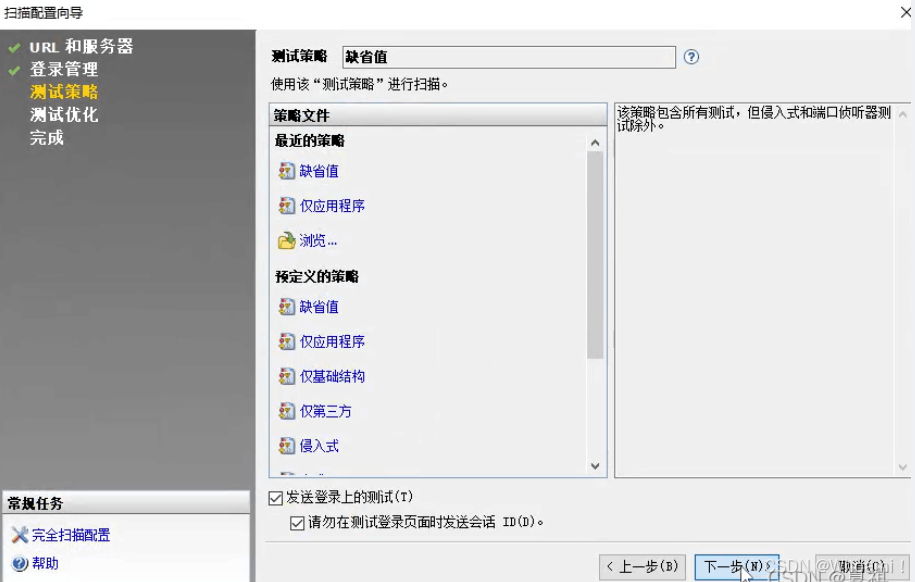Click the 上一步(B) back button
Viewport: 915px width, 582px height.
pos(642,566)
